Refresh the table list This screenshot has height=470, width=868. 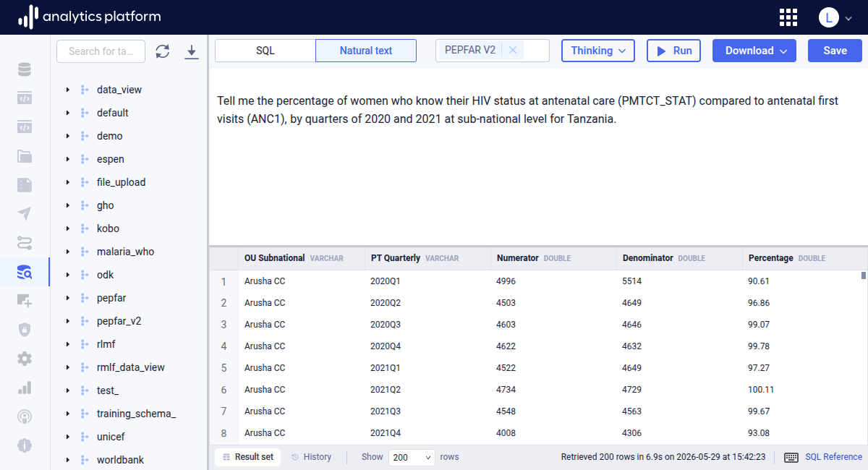coord(163,51)
